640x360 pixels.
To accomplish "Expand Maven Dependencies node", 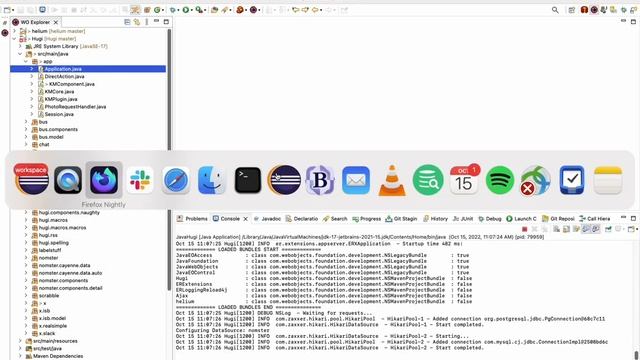I will (x=20, y=356).
